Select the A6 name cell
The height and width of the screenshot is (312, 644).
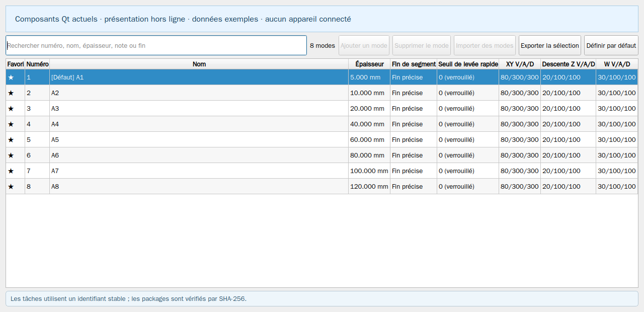[199, 155]
